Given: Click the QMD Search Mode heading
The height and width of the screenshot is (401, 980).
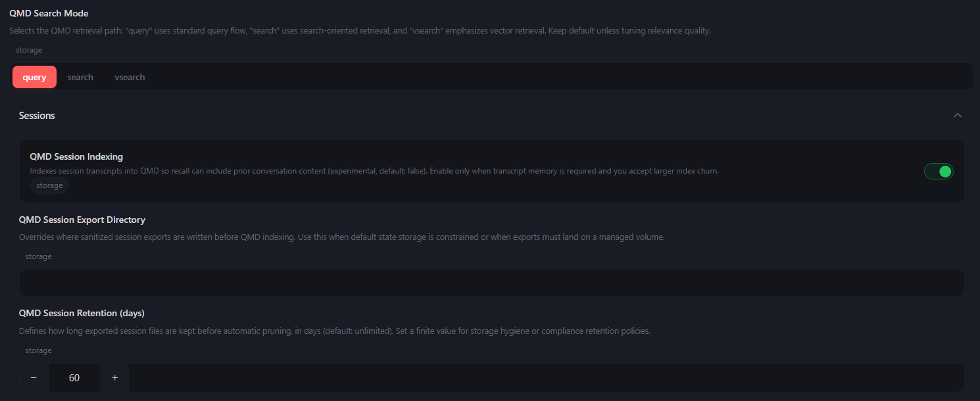Looking at the screenshot, I should (49, 13).
